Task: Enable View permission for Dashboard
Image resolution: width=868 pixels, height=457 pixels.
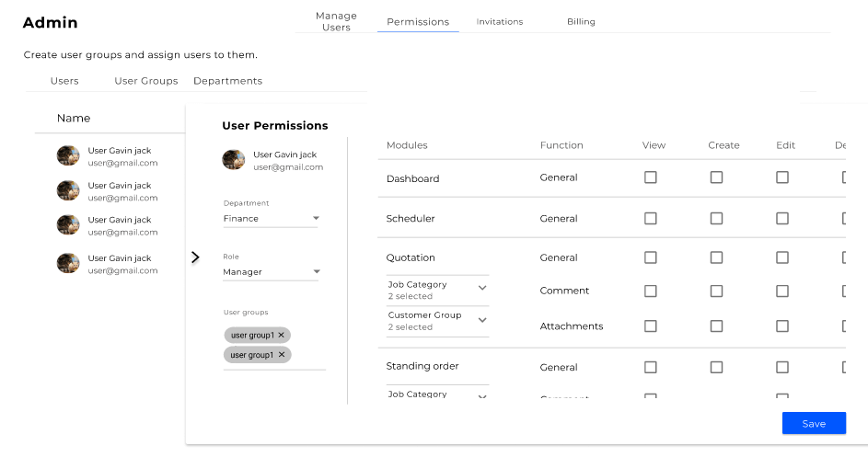Action: (651, 177)
